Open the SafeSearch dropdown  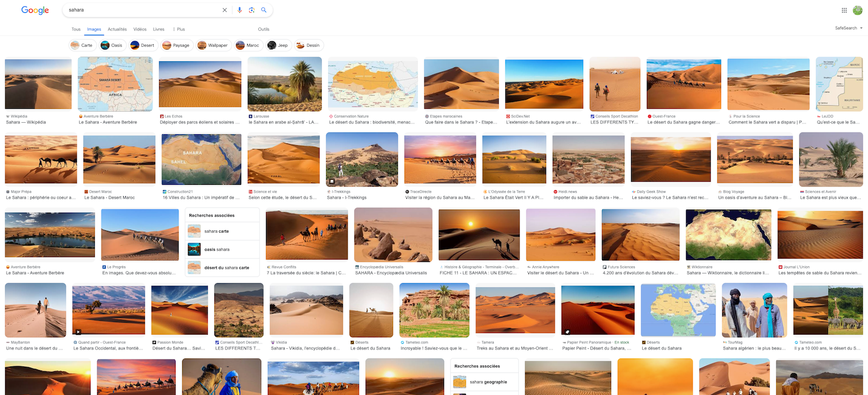pos(849,28)
